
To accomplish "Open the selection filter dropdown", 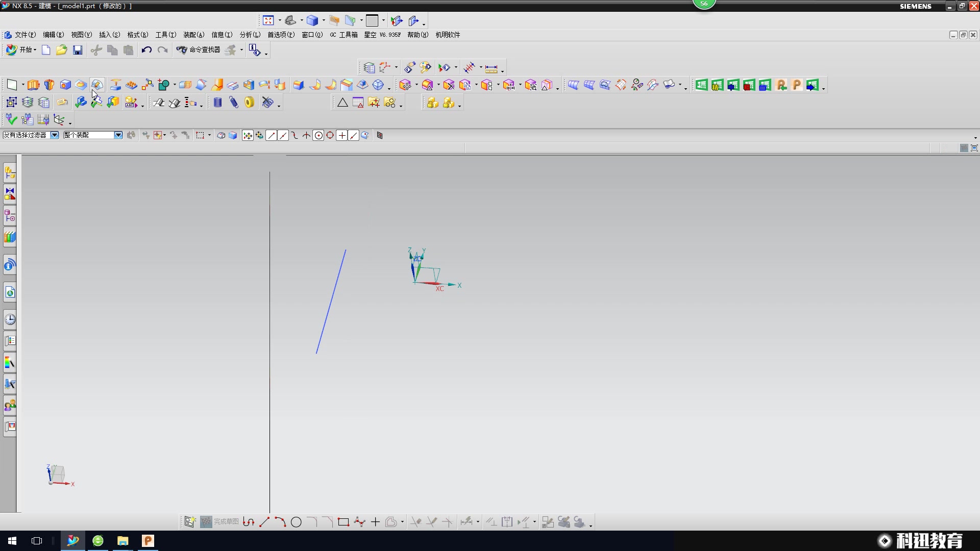I will (54, 135).
